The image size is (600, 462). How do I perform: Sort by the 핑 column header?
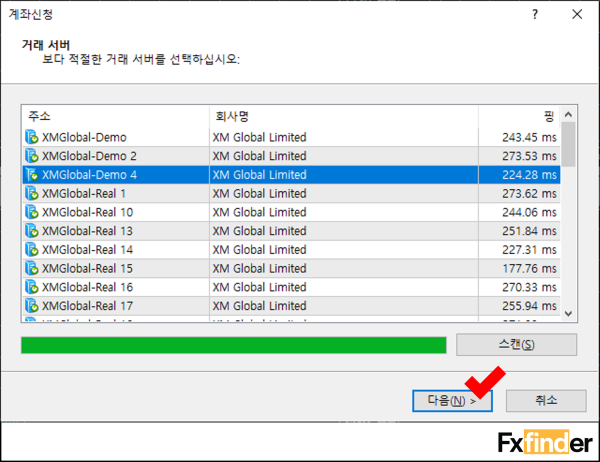pyautogui.click(x=519, y=116)
